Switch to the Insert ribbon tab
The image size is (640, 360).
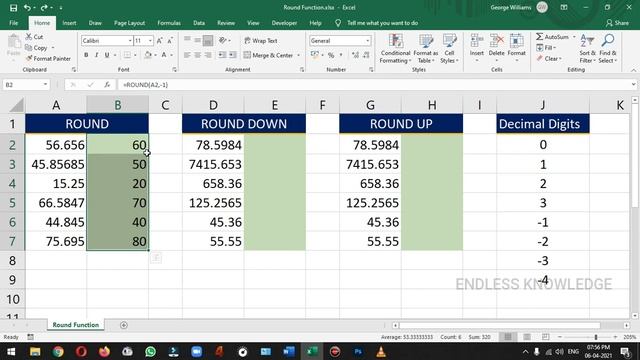[x=69, y=23]
